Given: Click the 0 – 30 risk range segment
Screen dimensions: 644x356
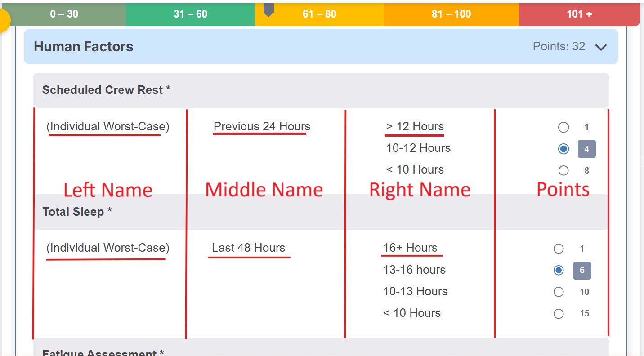Looking at the screenshot, I should tap(64, 14).
